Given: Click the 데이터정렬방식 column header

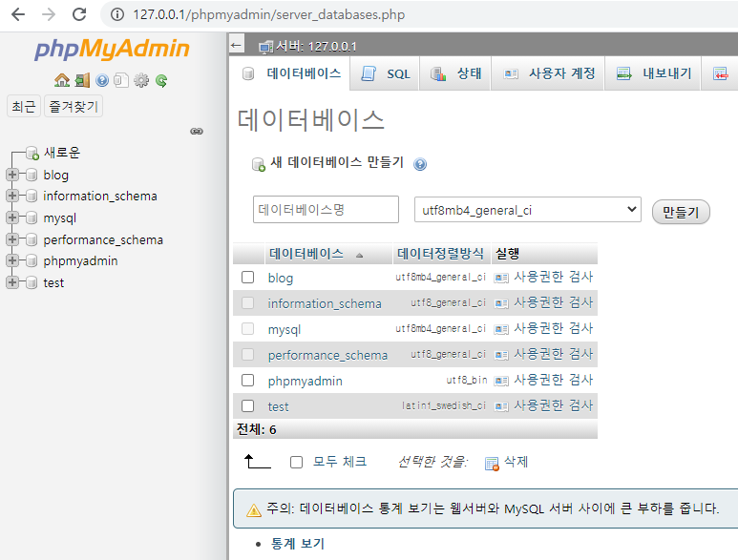Looking at the screenshot, I should coord(440,254).
